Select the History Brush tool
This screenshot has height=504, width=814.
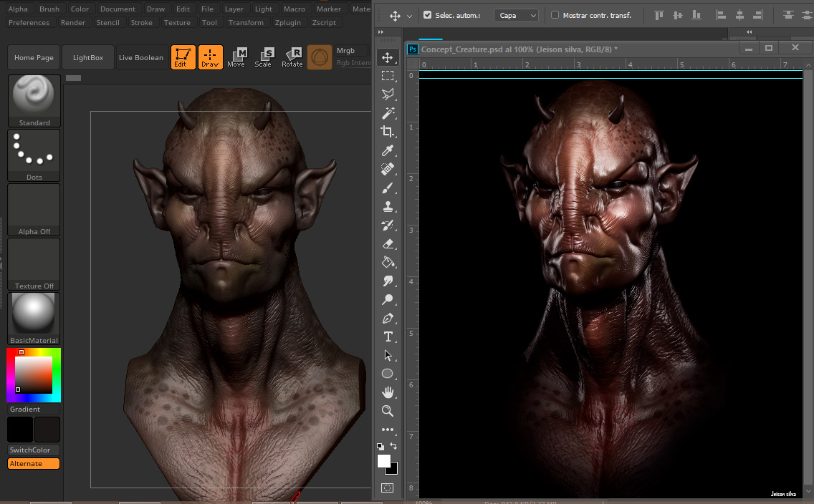pos(387,225)
